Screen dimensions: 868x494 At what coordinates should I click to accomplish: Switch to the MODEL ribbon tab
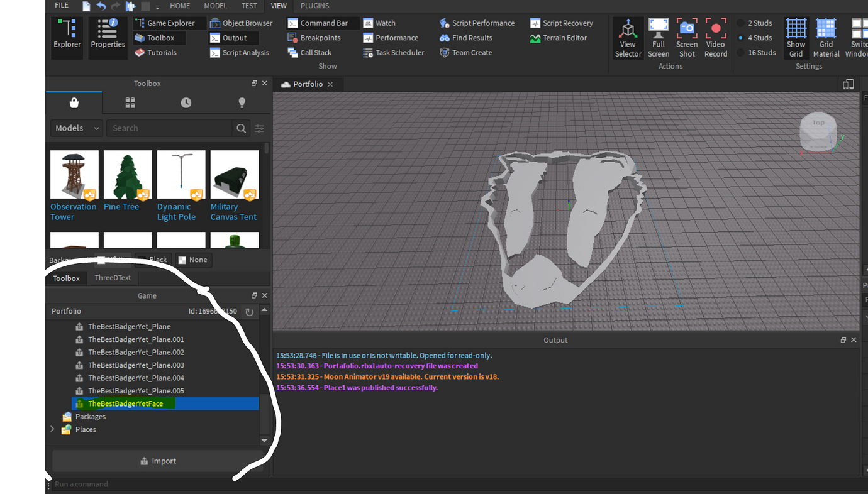pos(216,6)
